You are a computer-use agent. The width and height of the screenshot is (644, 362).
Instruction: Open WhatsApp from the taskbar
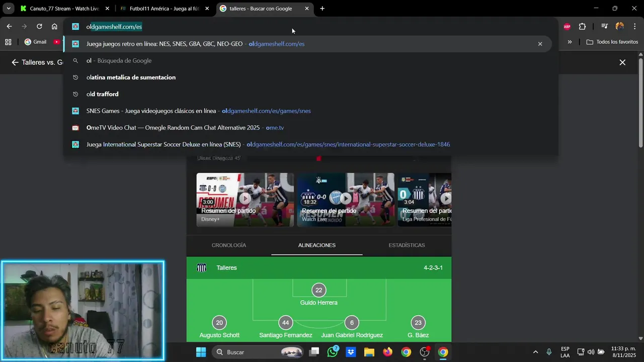(x=333, y=352)
